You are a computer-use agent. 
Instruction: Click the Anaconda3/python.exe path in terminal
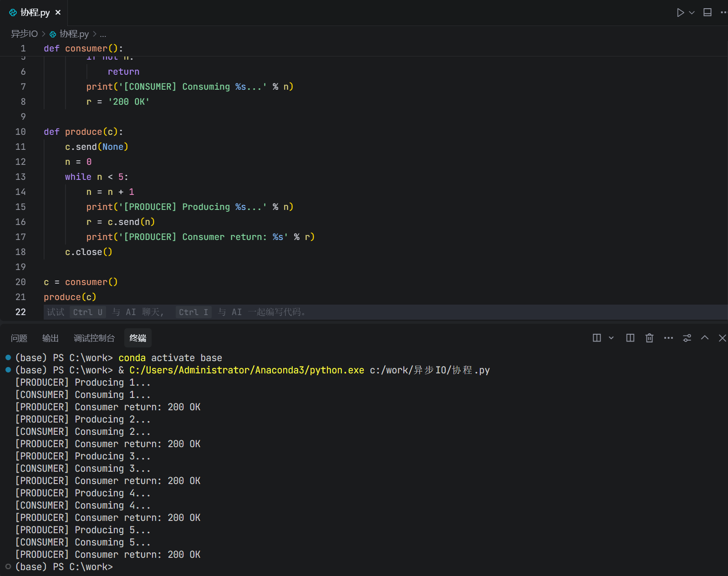coord(247,370)
